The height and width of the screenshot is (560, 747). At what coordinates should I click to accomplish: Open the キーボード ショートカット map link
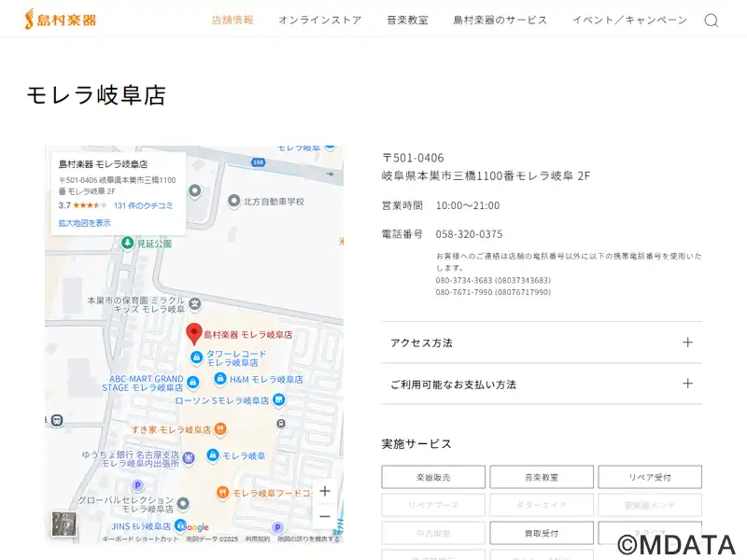(x=141, y=539)
